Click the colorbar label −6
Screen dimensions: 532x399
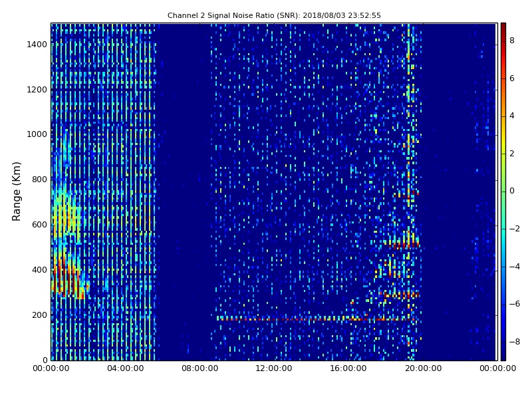[x=515, y=304]
